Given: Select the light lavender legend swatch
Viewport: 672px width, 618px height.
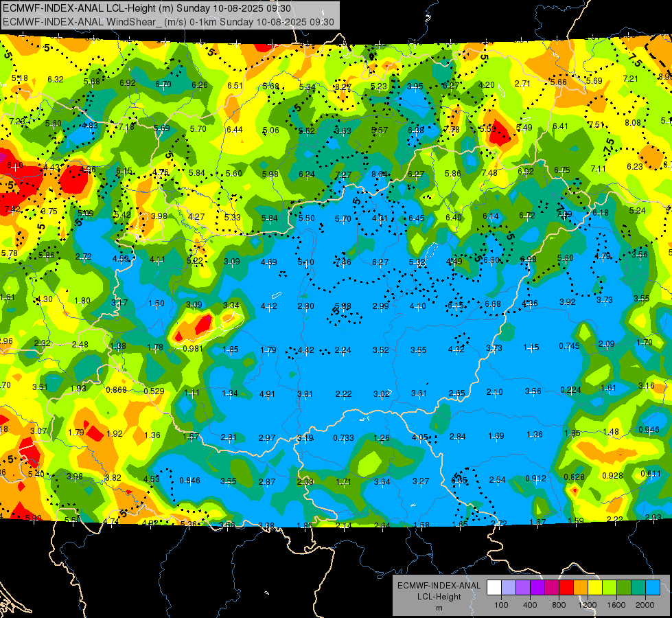Looking at the screenshot, I should (x=508, y=588).
